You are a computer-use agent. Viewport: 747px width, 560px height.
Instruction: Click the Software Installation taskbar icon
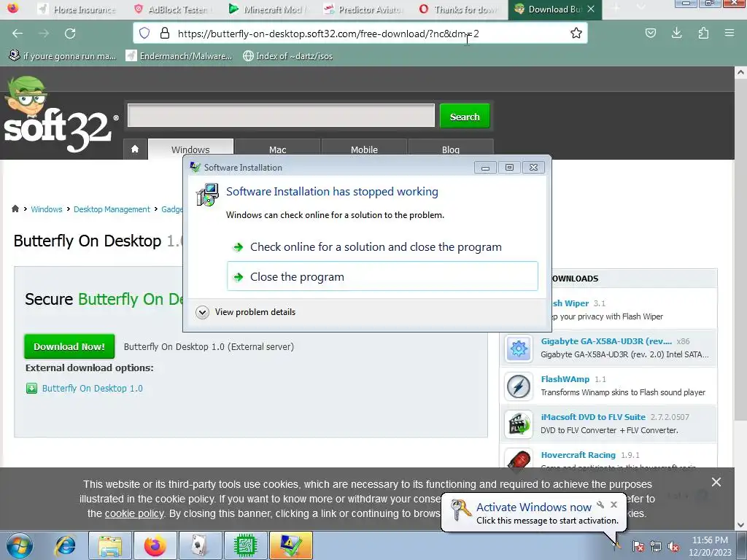tap(290, 545)
